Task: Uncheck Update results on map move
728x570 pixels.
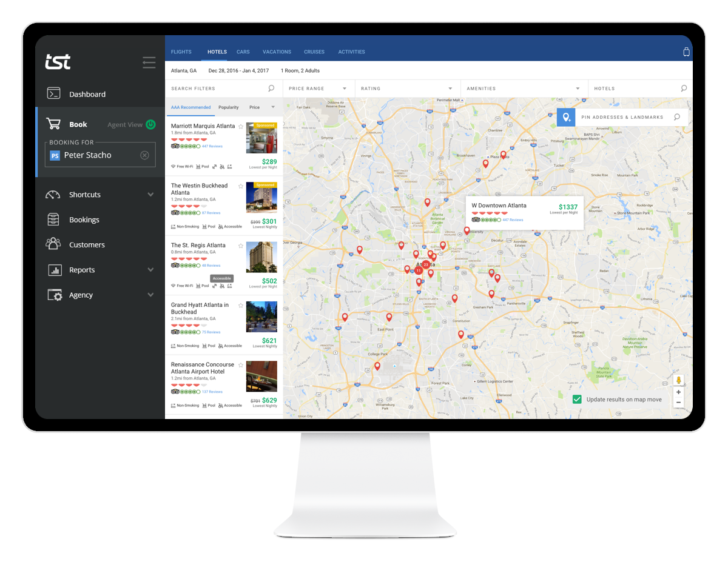Action: tap(577, 400)
